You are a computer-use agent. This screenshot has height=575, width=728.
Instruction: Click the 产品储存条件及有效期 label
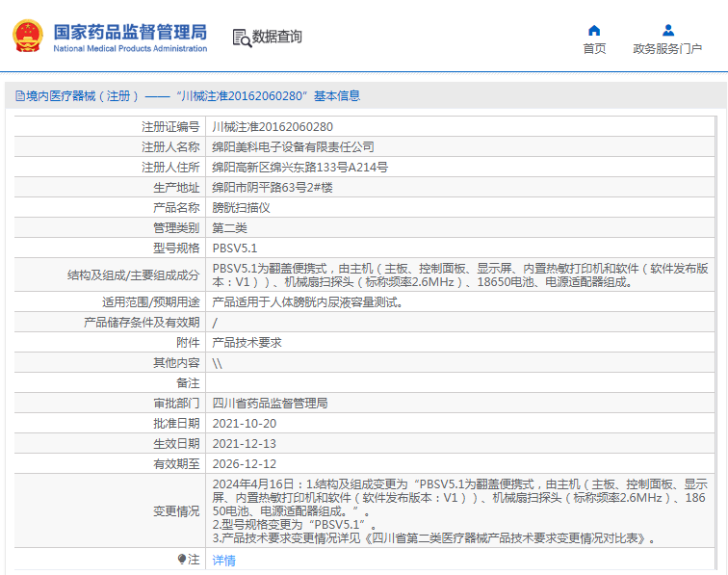(x=142, y=323)
